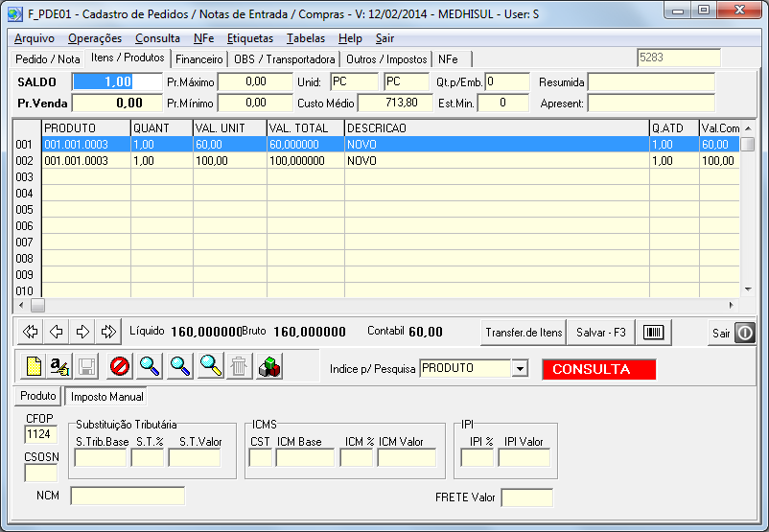Image resolution: width=769 pixels, height=532 pixels.
Task: Click the edit (hand writing 'a') icon
Action: point(59,366)
